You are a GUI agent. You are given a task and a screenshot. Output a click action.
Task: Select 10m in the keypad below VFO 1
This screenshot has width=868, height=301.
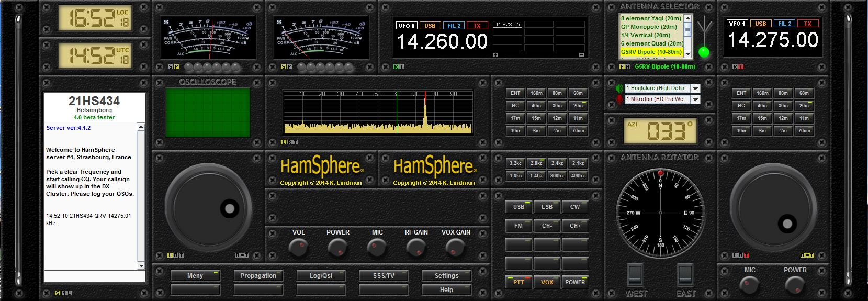741,131
